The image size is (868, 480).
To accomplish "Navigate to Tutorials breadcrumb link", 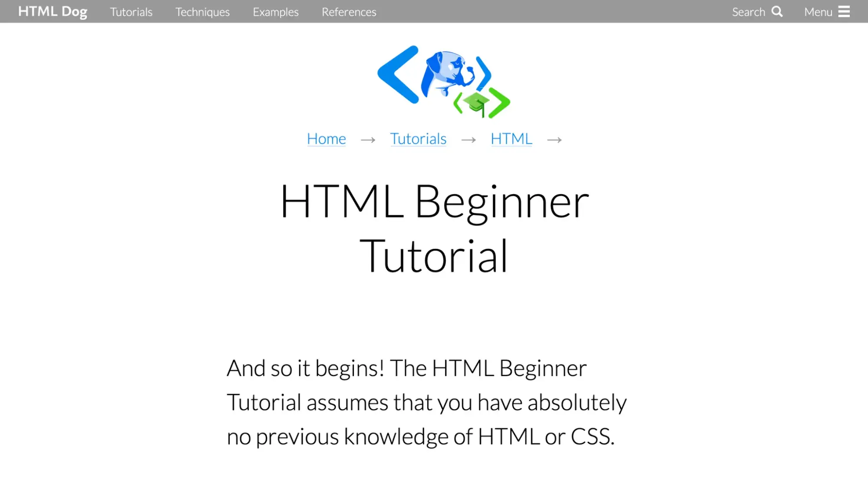I will point(418,138).
